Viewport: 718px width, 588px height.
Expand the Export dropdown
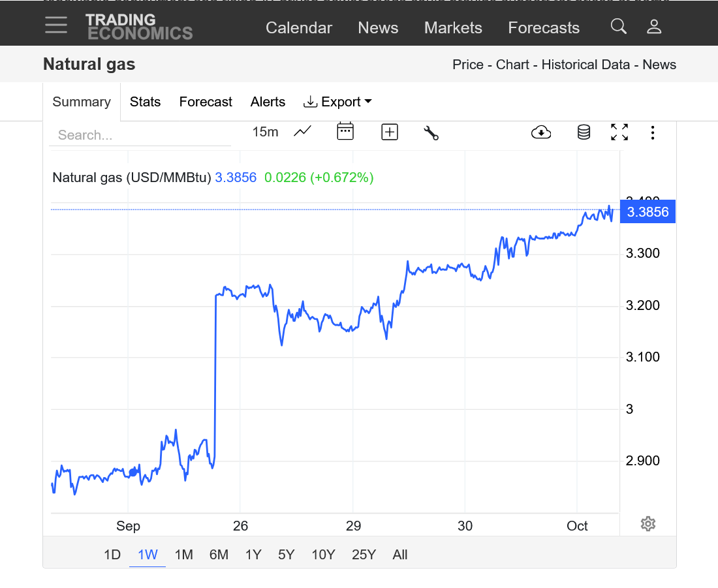coord(337,102)
